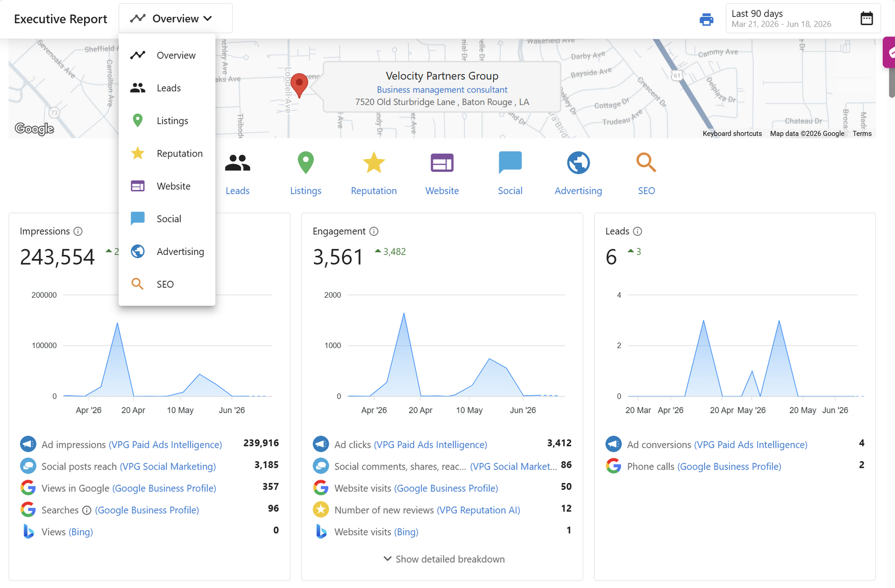Screen dimensions: 895x588
Task: Open VPG Paid Ads Intelligence link for Ad conversions
Action: point(750,444)
